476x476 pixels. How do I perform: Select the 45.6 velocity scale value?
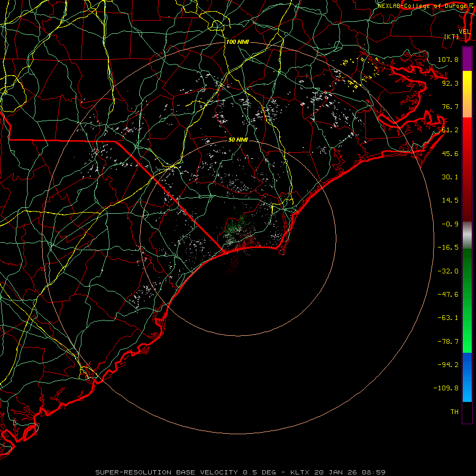click(x=450, y=153)
